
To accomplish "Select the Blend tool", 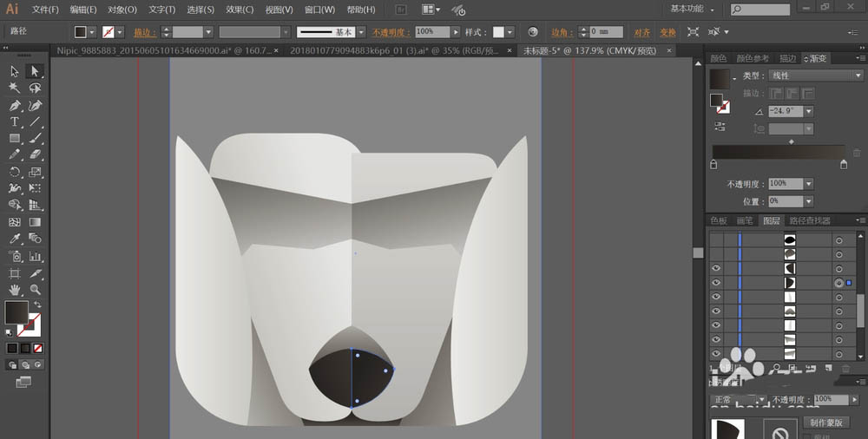I will point(35,239).
